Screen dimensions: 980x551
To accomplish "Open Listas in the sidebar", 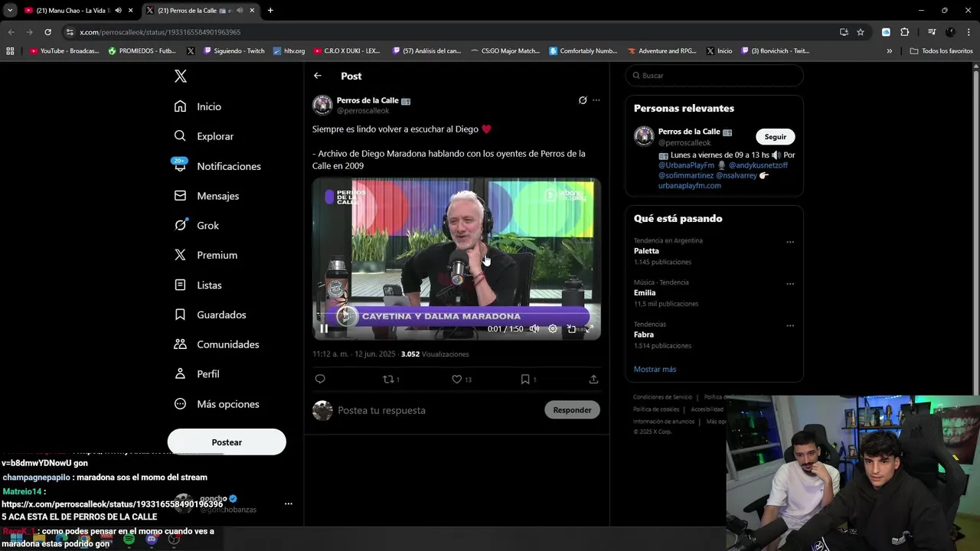I will [x=198, y=285].
